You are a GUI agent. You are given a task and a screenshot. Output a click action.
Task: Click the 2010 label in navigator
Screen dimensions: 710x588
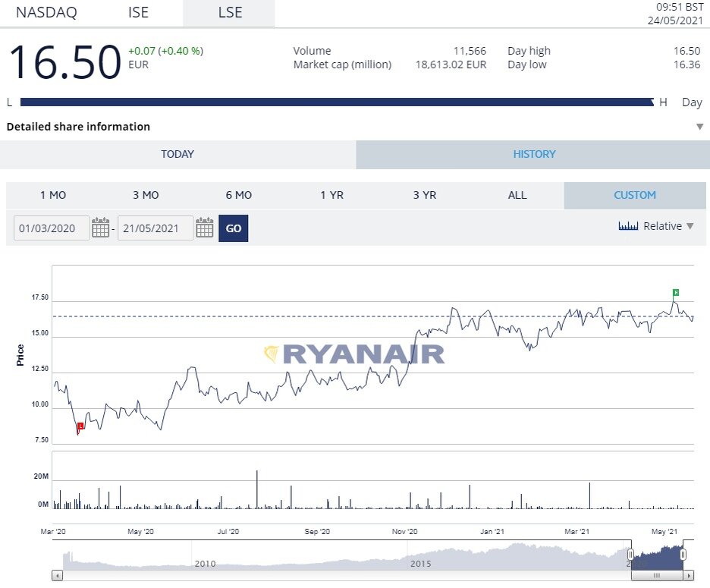point(205,564)
